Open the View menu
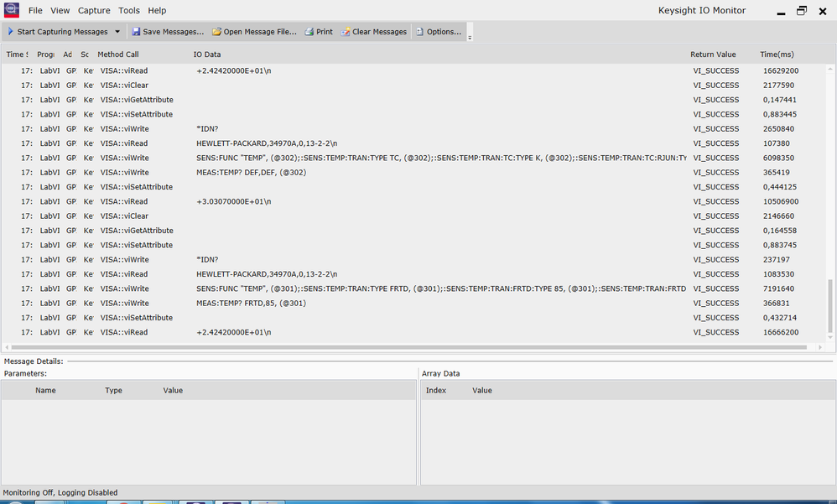The height and width of the screenshot is (504, 837). [x=60, y=10]
